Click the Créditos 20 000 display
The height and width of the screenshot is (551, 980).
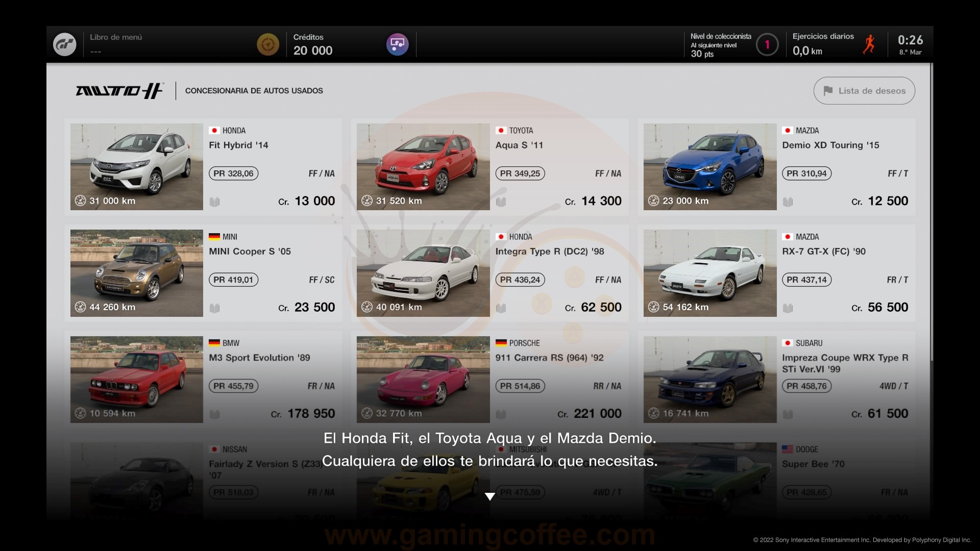click(313, 44)
